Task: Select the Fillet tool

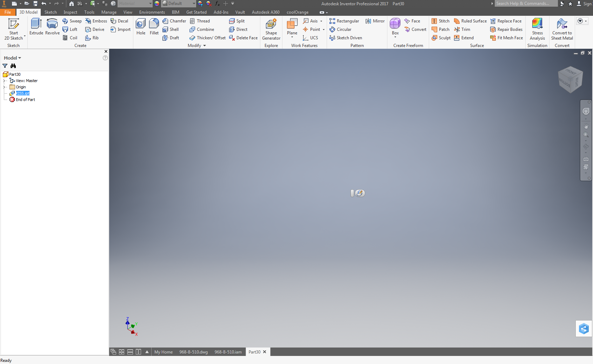Action: tap(154, 27)
